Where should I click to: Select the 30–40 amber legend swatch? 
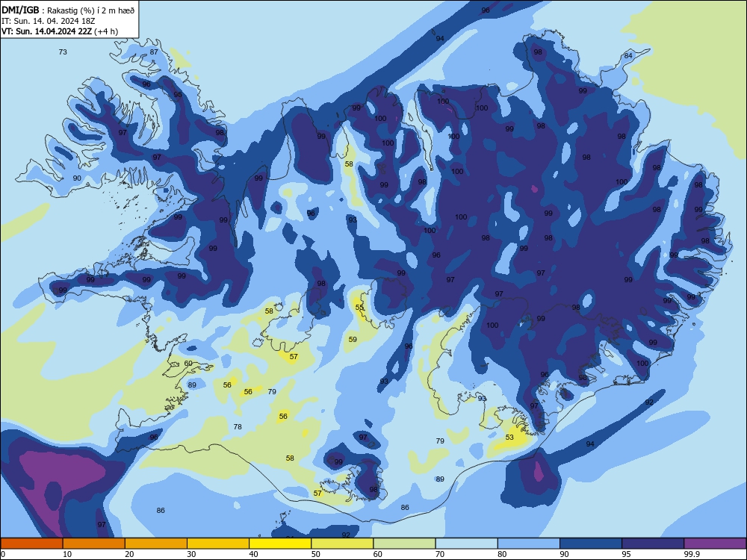point(218,544)
